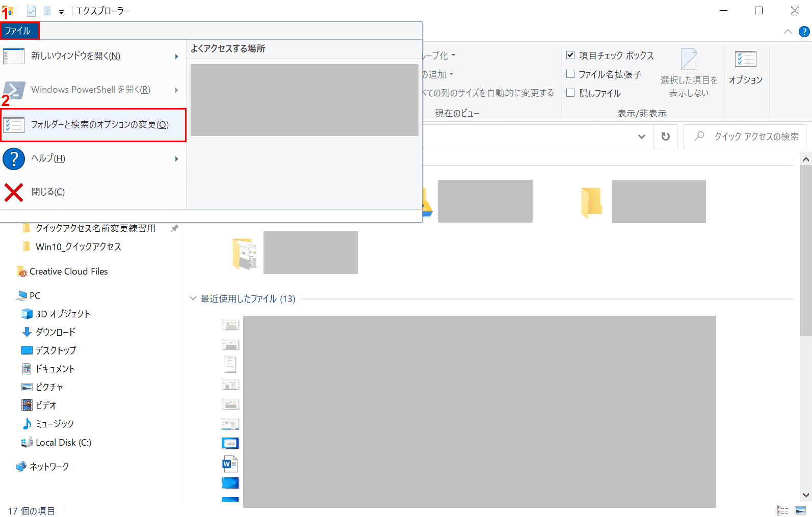Click the new folder quick access toolbar icon
This screenshot has width=812, height=517.
click(47, 11)
